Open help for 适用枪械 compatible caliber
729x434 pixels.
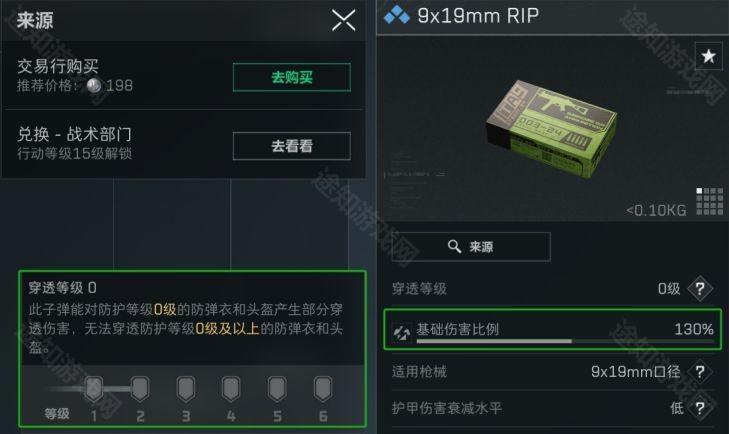point(700,371)
